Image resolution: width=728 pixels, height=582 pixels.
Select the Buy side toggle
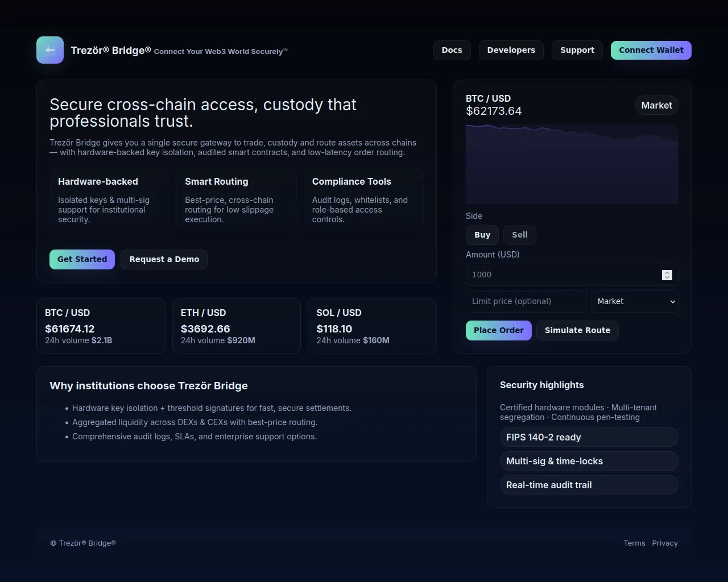click(x=482, y=235)
